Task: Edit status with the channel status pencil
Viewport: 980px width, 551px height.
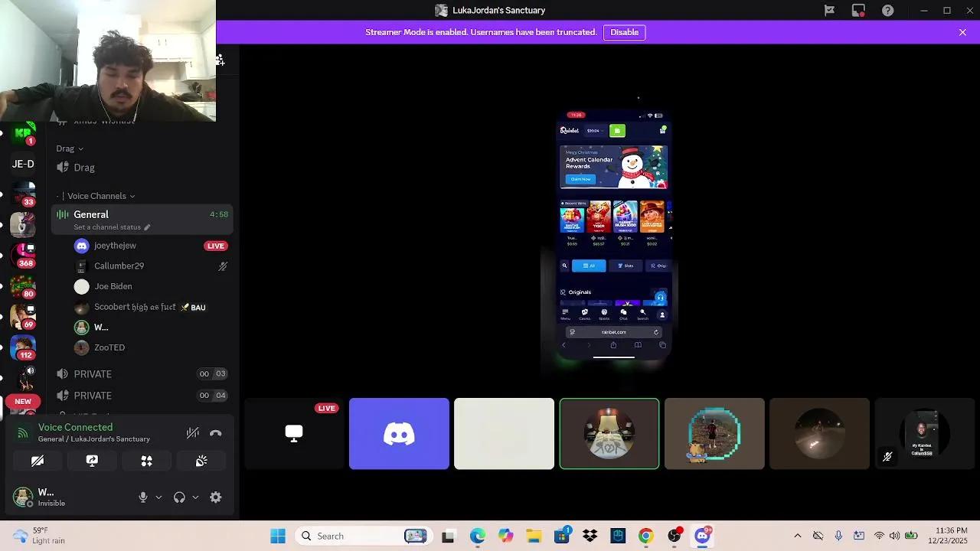Action: pos(145,227)
